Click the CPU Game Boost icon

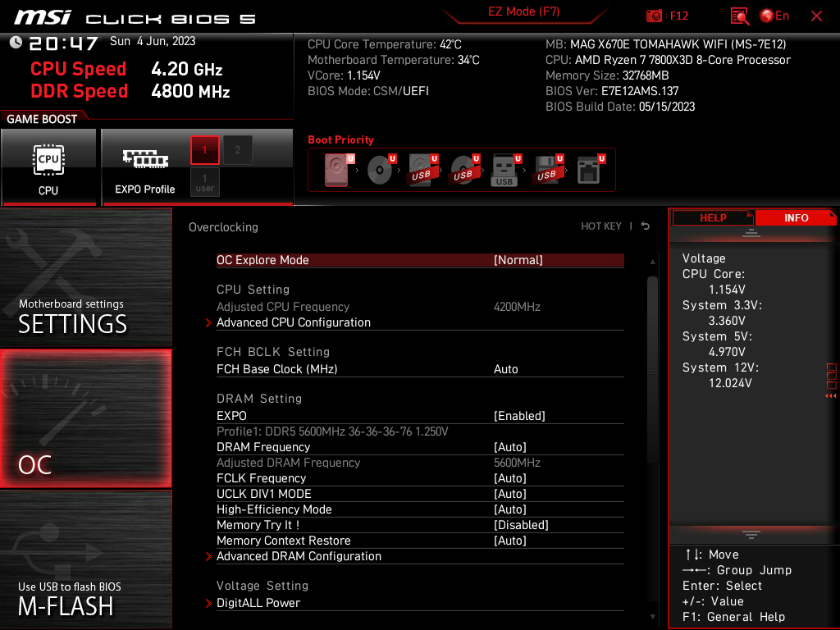48,167
